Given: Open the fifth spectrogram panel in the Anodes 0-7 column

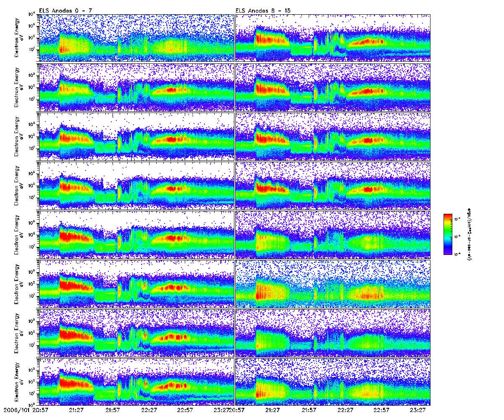Looking at the screenshot, I should coord(136,235).
